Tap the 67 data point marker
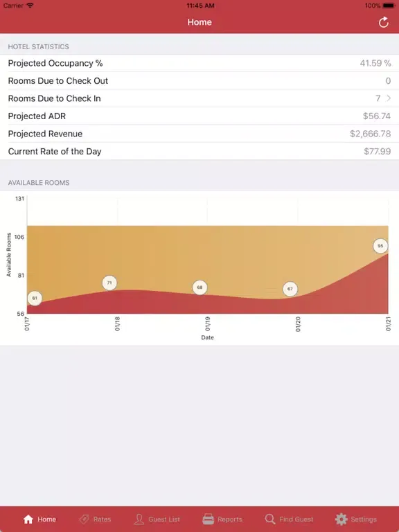The width and height of the screenshot is (399, 532). point(290,289)
